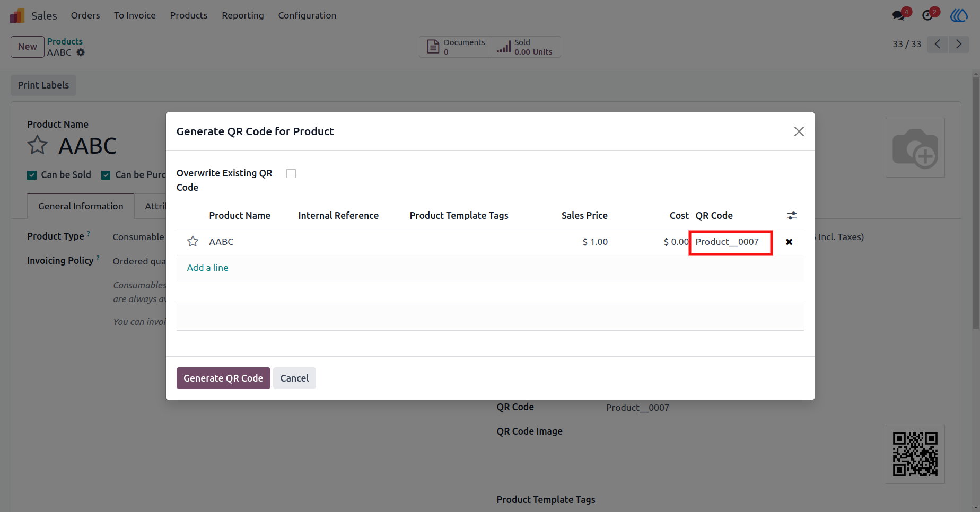
Task: Click the AABC product name cell
Action: [221, 242]
